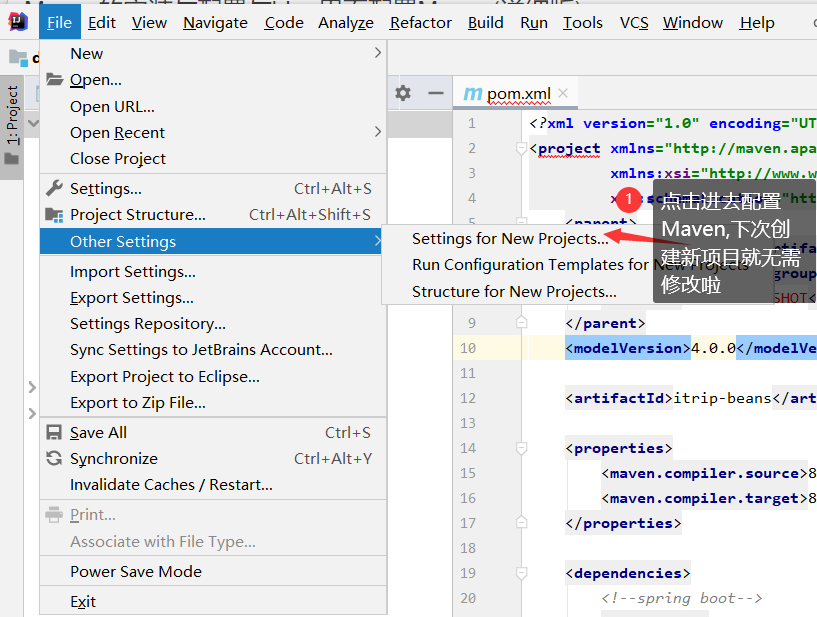Choose Settings for New Projects
This screenshot has width=817, height=617.
(510, 239)
